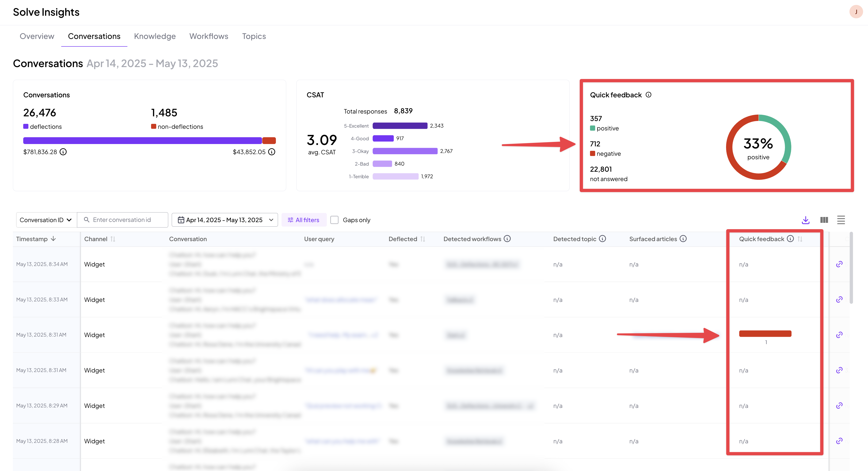Click timestamp May 13, 2025, 8:29 AM

42,406
